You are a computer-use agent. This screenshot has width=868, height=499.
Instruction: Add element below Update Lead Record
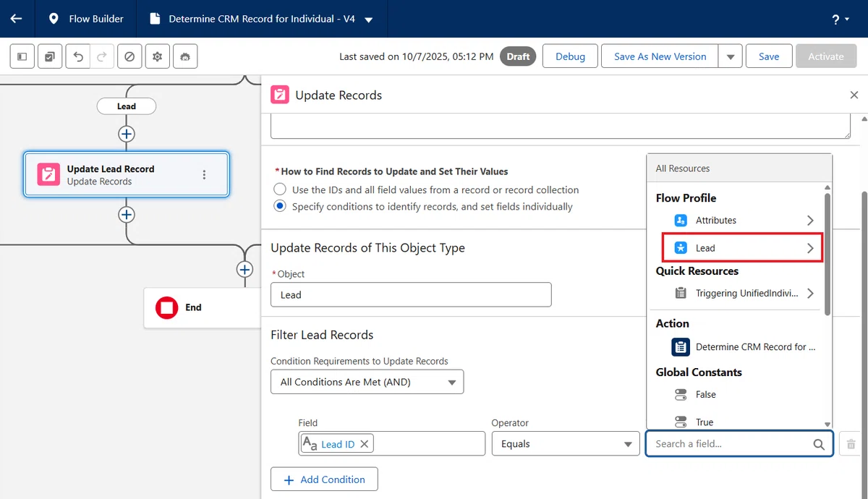tap(127, 215)
